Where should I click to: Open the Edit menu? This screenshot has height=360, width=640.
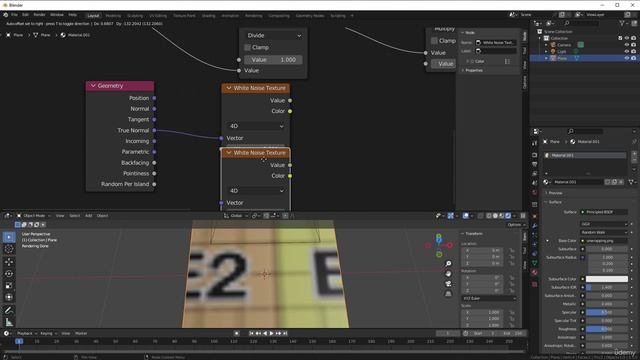tap(25, 15)
